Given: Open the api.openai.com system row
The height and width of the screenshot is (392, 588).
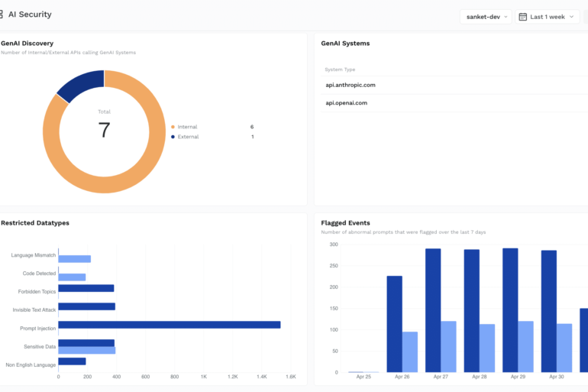Looking at the screenshot, I should [x=346, y=102].
